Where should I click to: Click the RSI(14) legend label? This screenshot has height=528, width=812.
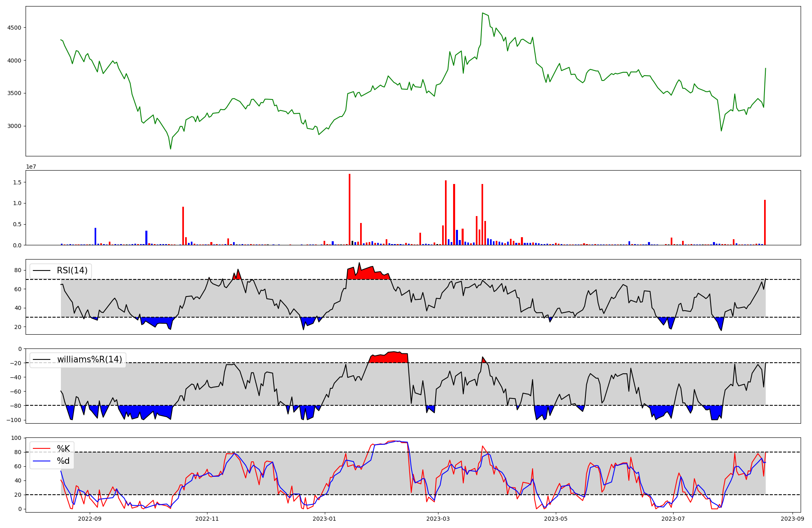coord(72,270)
